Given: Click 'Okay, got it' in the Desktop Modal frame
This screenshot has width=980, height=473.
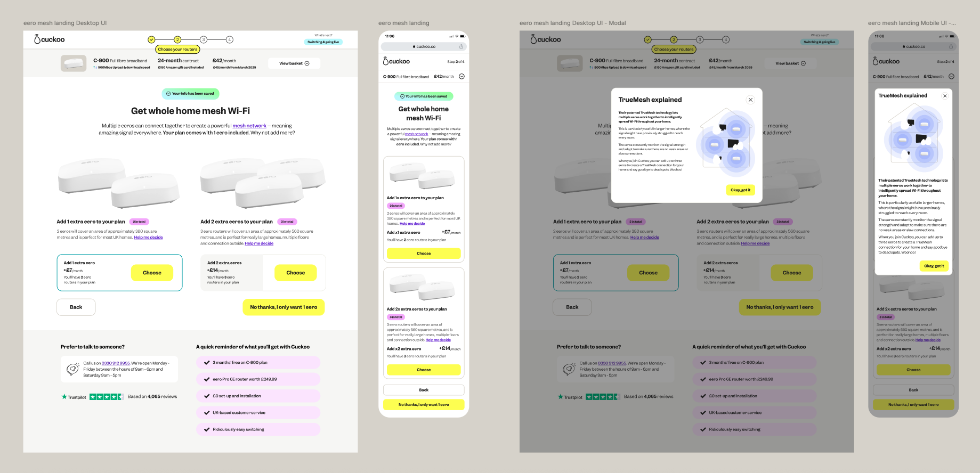Looking at the screenshot, I should pyautogui.click(x=740, y=190).
